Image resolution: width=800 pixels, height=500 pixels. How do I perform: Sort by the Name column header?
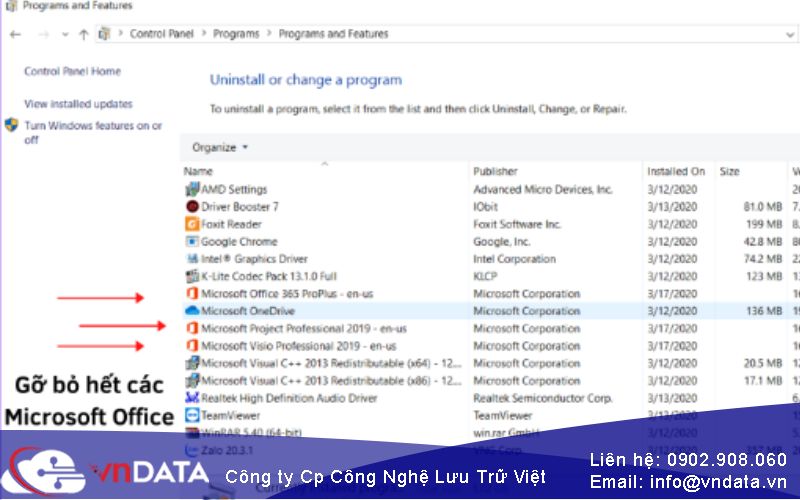pyautogui.click(x=198, y=171)
